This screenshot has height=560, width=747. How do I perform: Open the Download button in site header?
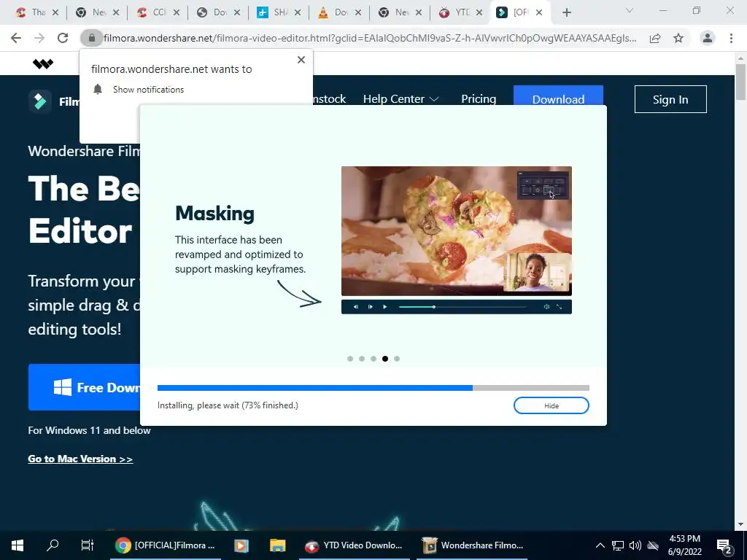[558, 99]
